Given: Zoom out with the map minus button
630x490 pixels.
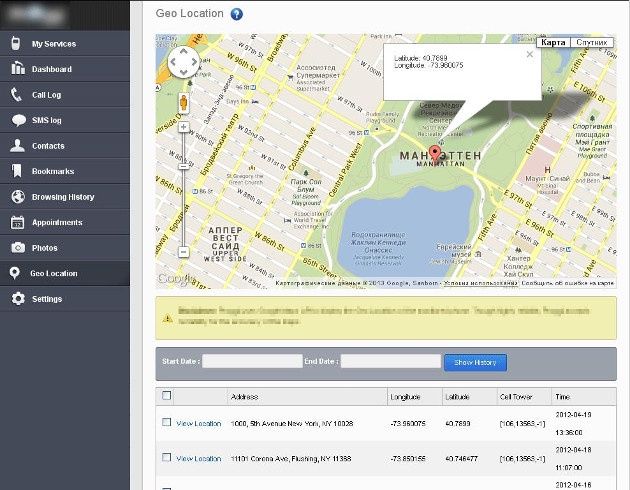Looking at the screenshot, I should click(x=184, y=252).
